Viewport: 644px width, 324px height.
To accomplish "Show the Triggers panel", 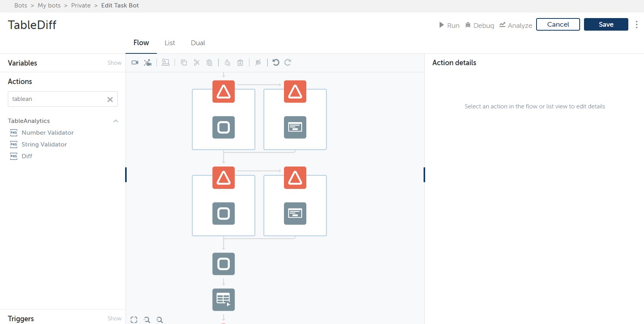I will (x=115, y=319).
